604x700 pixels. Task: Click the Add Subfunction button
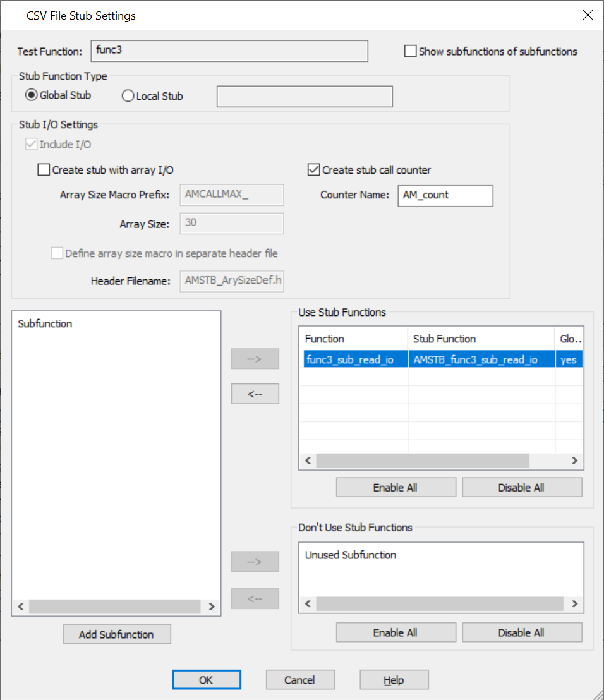tap(117, 634)
